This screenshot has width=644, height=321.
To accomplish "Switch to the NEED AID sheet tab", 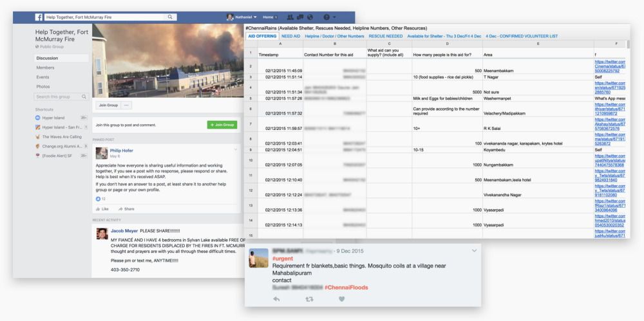I will 291,36.
